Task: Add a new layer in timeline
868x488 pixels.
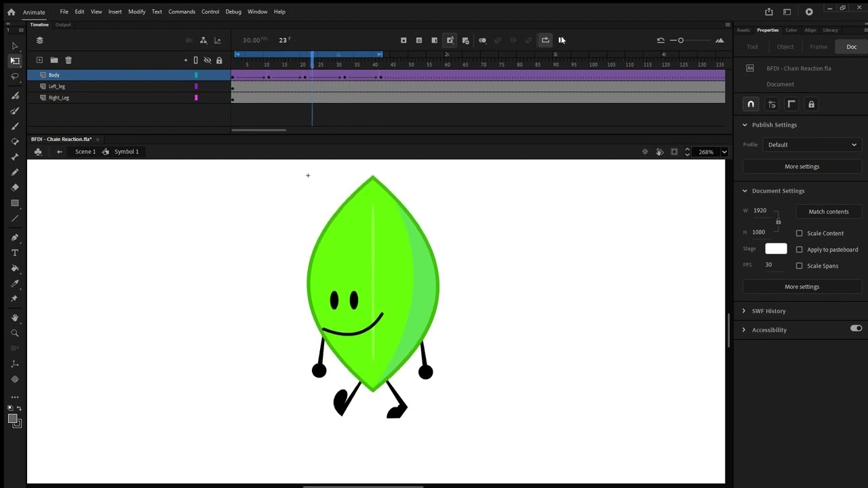Action: tap(39, 60)
